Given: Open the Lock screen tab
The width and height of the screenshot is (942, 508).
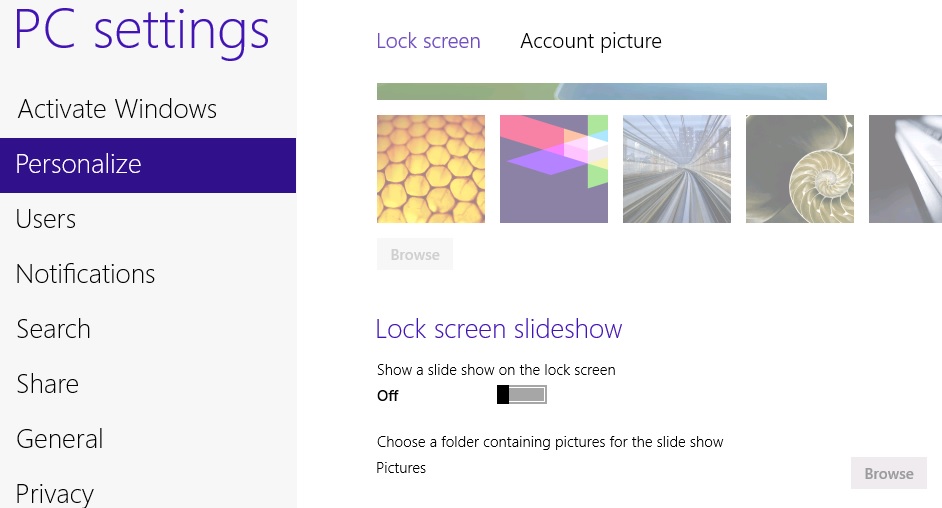Looking at the screenshot, I should pyautogui.click(x=428, y=41).
